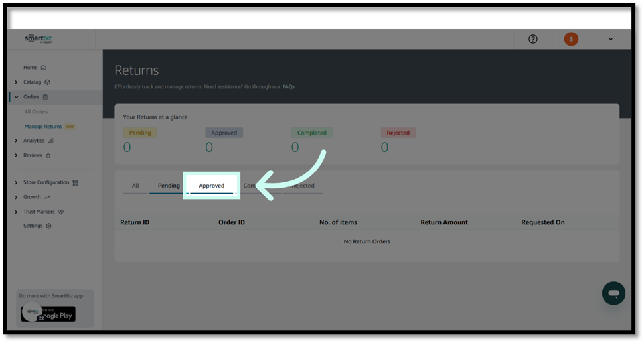Image resolution: width=644 pixels, height=343 pixels.
Task: Click the SmartBiz logo
Action: [39, 38]
